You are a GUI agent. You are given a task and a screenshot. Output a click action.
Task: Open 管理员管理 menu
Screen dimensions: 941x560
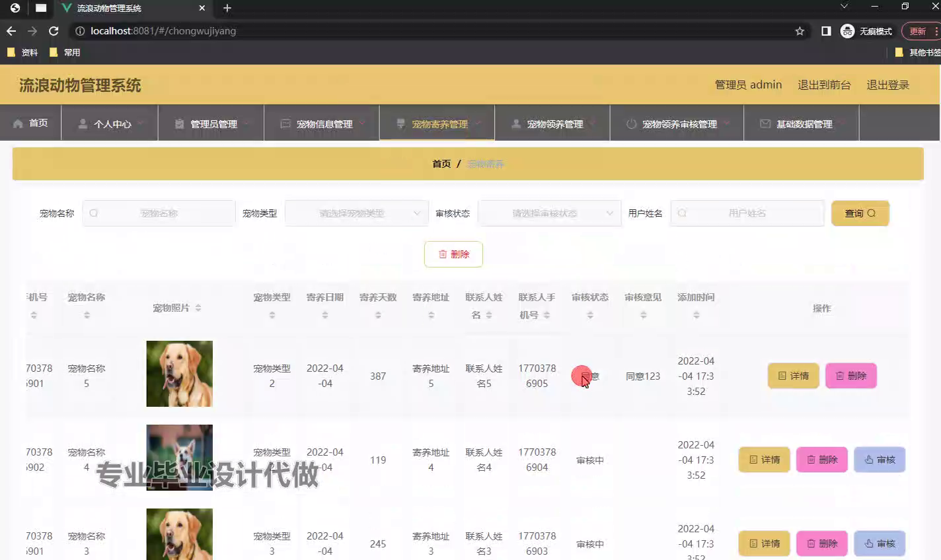click(211, 123)
